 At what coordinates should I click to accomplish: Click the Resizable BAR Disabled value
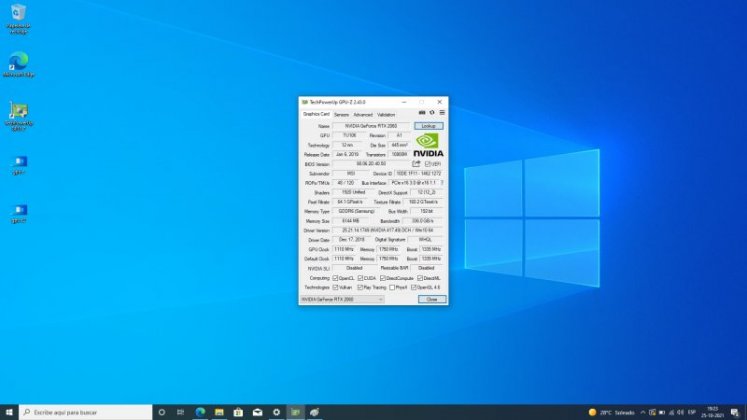(x=426, y=269)
